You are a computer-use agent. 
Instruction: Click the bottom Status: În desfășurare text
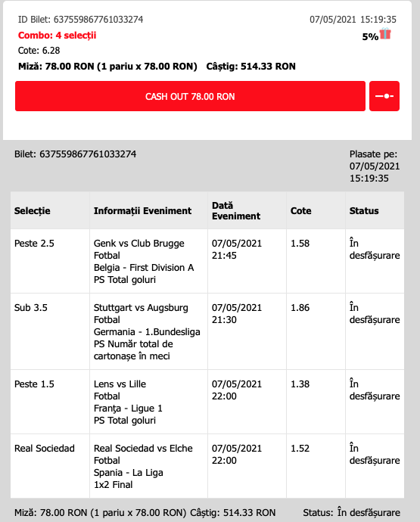(351, 513)
